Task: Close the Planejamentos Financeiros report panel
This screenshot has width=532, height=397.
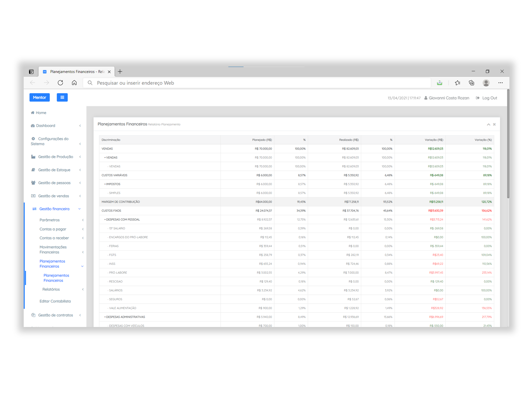Action: click(494, 124)
